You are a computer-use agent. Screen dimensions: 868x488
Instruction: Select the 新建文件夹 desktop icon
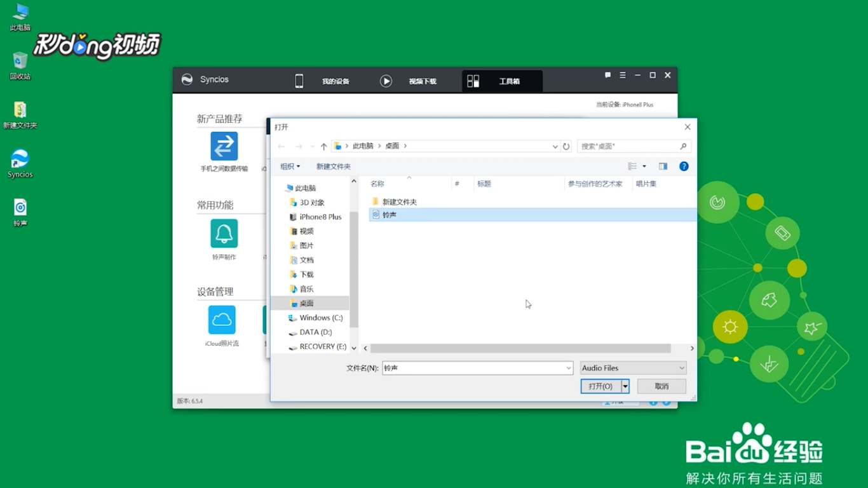20,114
